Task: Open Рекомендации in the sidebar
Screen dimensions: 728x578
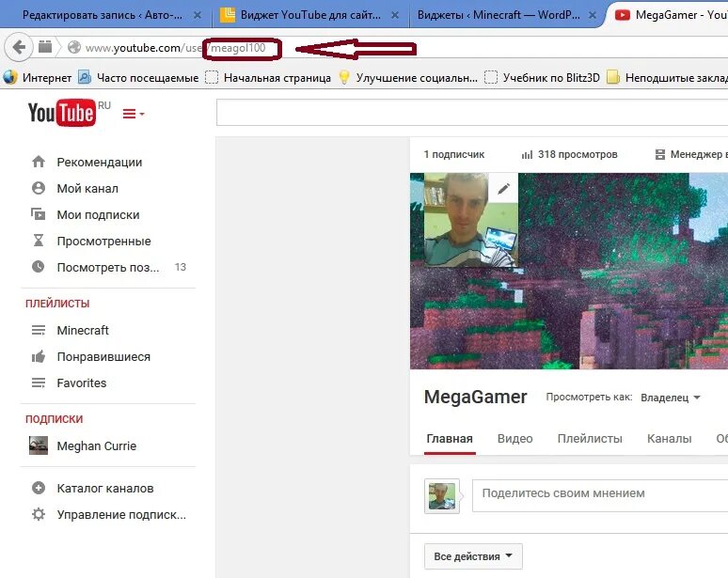Action: pos(100,162)
